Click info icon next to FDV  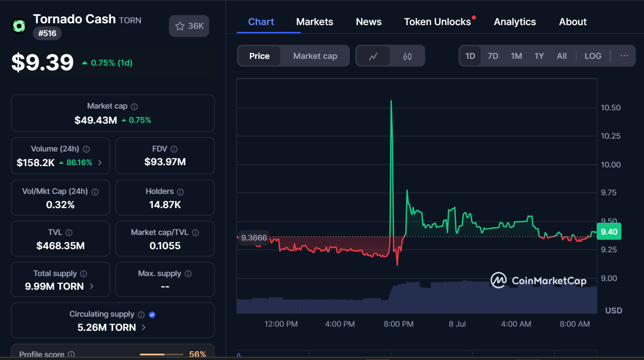click(174, 149)
